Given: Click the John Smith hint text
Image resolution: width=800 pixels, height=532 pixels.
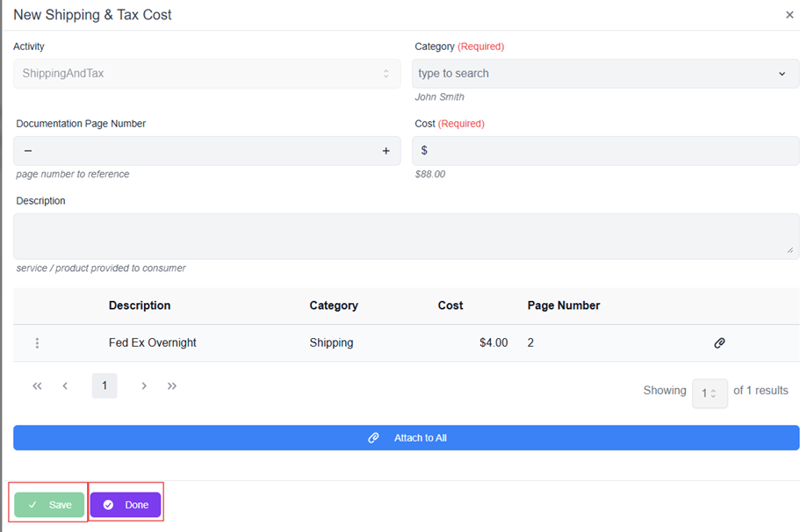Looking at the screenshot, I should 439,97.
